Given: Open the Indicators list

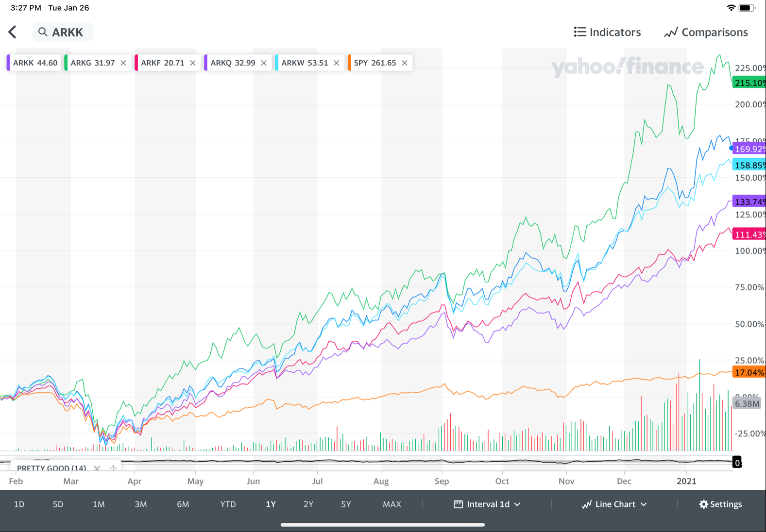Looking at the screenshot, I should coord(607,32).
